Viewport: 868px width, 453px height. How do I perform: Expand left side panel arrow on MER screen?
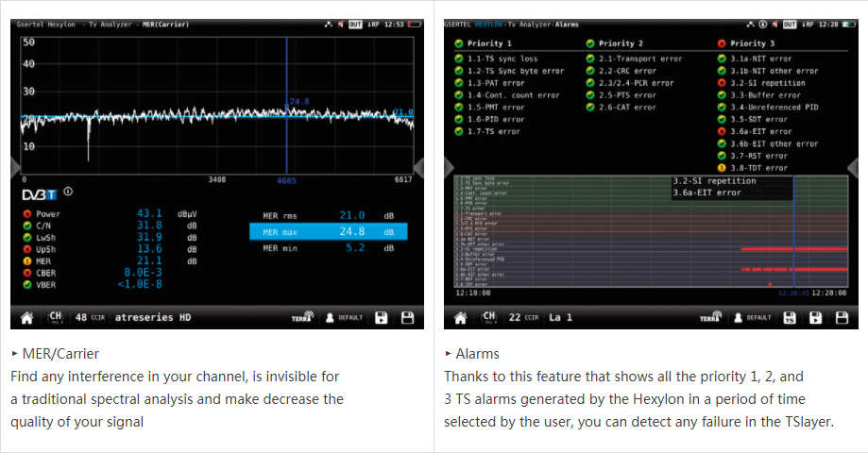pos(15,167)
